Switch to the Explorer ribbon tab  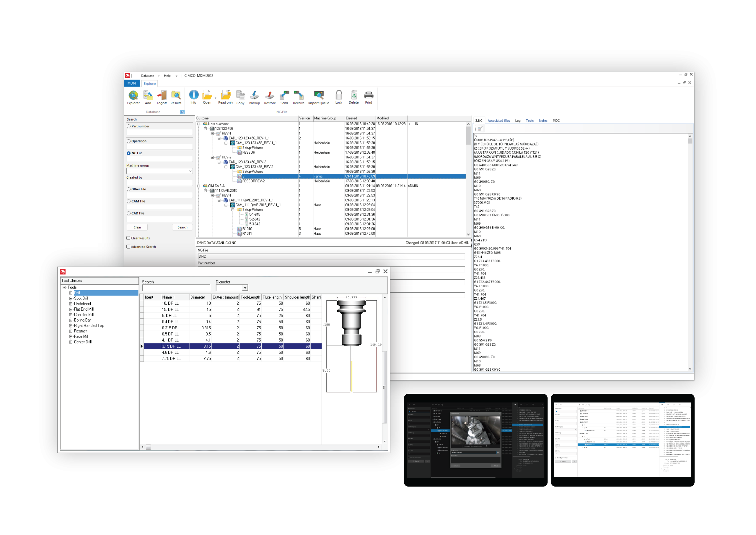pyautogui.click(x=150, y=84)
